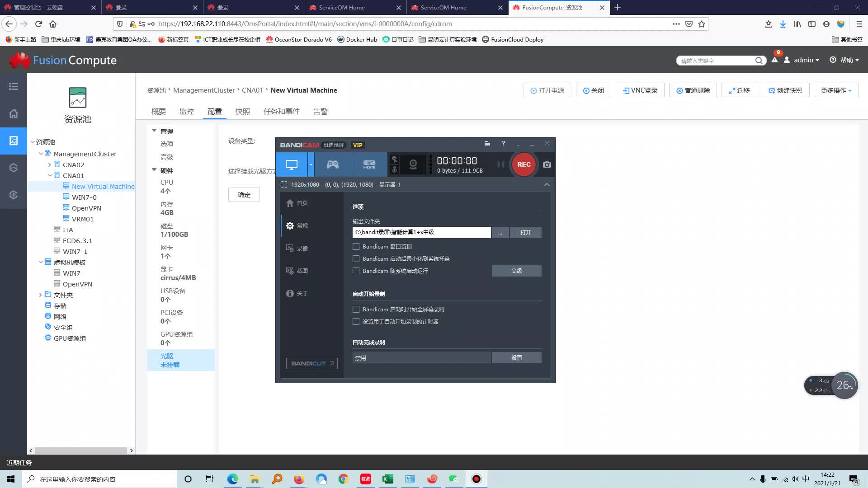
Task: Go to browser home page
Action: [x=53, y=24]
